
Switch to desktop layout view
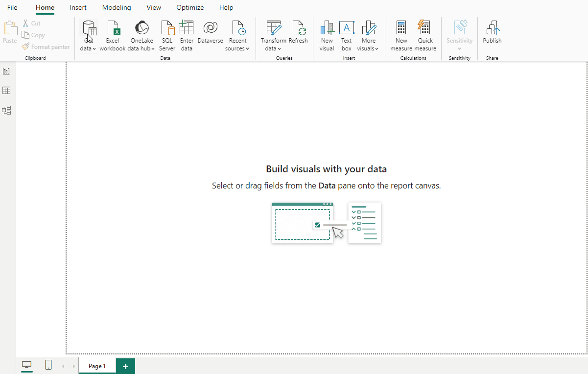click(x=27, y=365)
